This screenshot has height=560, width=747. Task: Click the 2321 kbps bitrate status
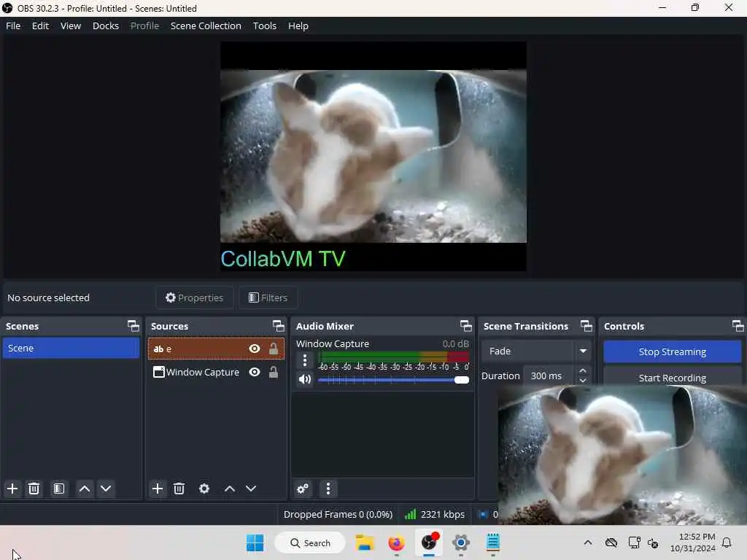coord(443,514)
